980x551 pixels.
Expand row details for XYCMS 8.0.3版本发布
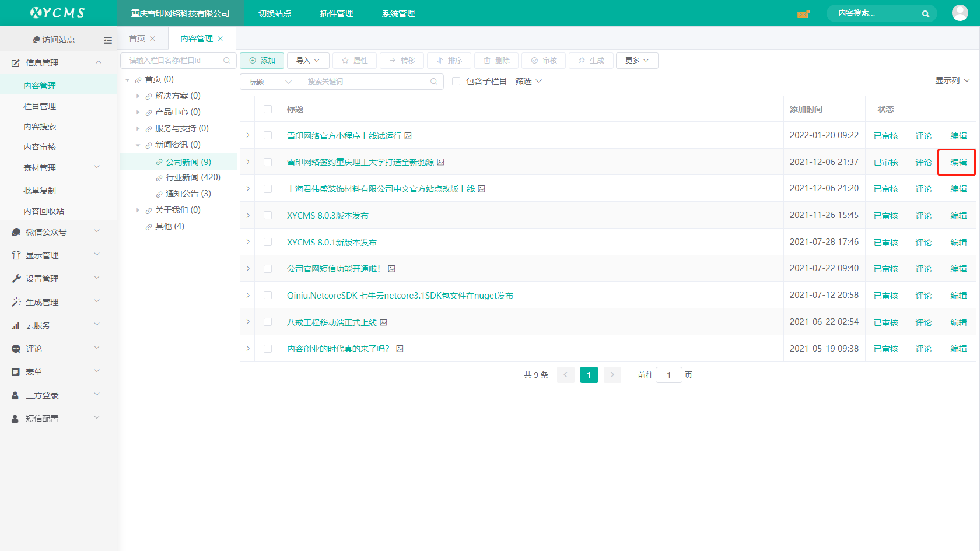click(x=248, y=215)
